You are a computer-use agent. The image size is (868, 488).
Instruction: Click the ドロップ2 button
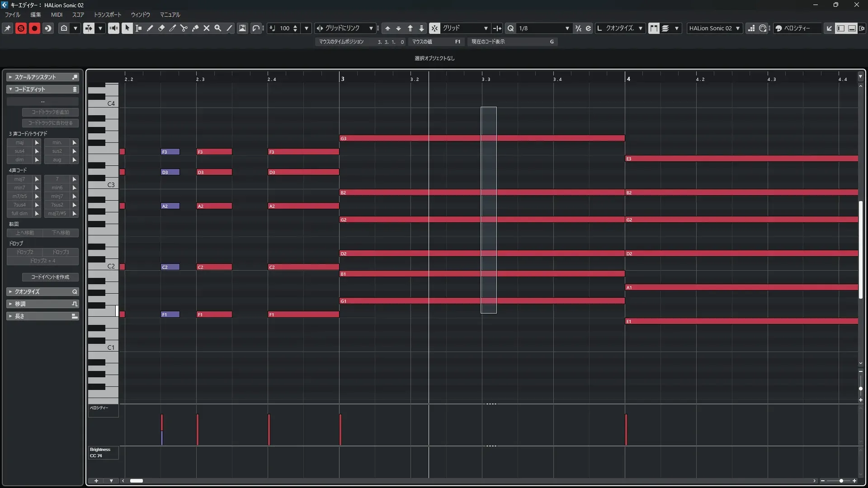pos(25,252)
